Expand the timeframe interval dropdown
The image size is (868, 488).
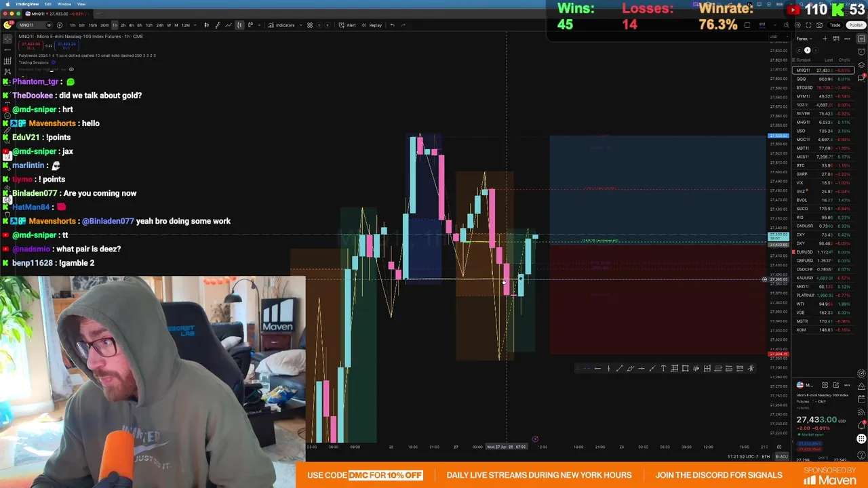click(195, 25)
